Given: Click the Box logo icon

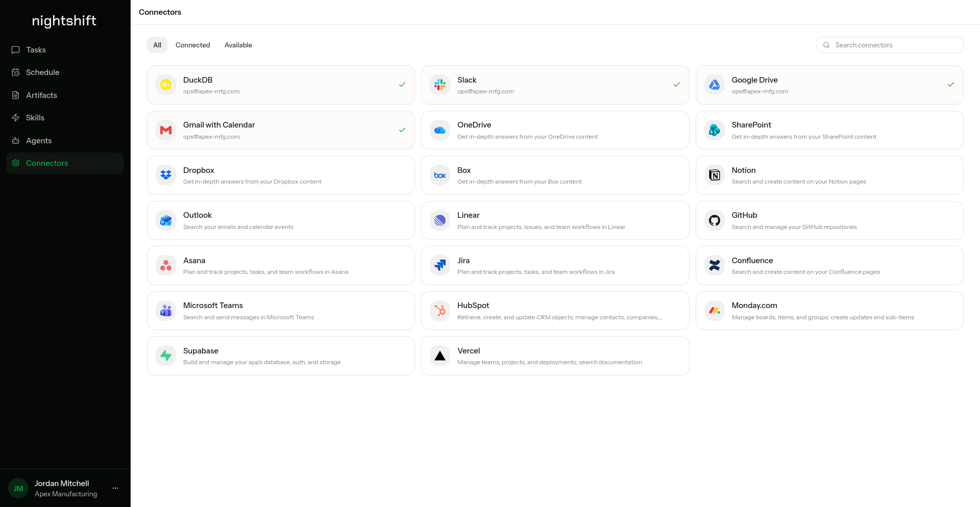Looking at the screenshot, I should [440, 175].
